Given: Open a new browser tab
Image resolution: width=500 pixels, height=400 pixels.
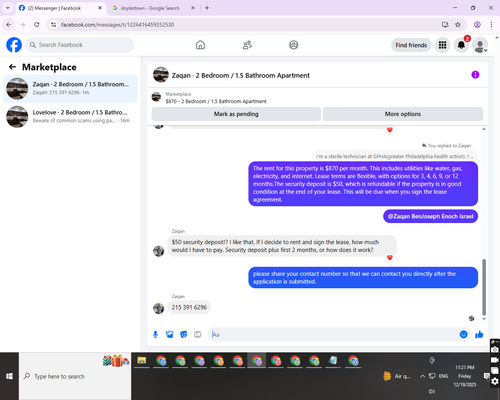Looking at the screenshot, I should [x=207, y=8].
